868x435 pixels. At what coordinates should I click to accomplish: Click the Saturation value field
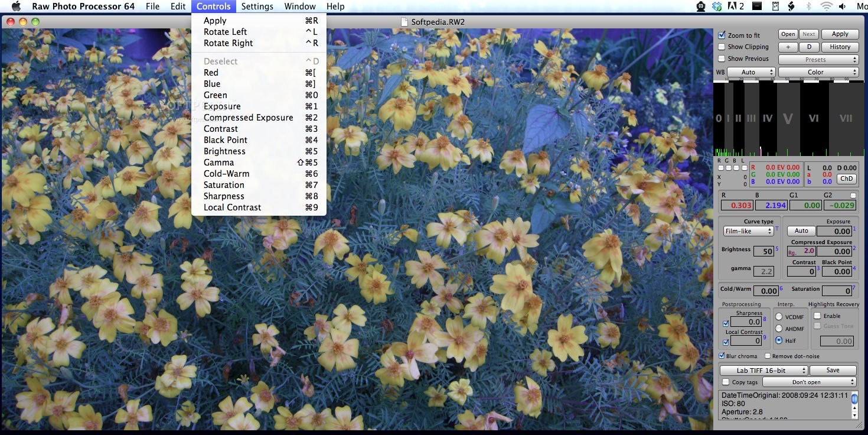[x=837, y=291]
